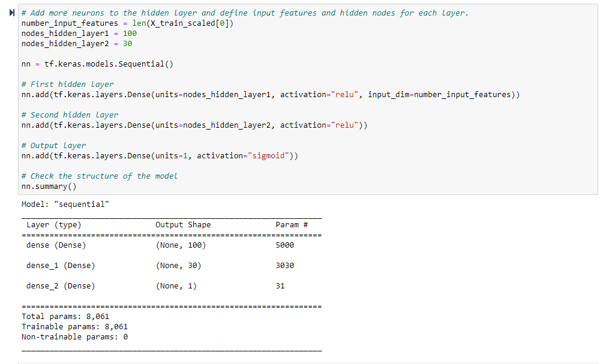Click the output shape "(None, 100)"
The height and width of the screenshot is (364, 603).
[181, 245]
